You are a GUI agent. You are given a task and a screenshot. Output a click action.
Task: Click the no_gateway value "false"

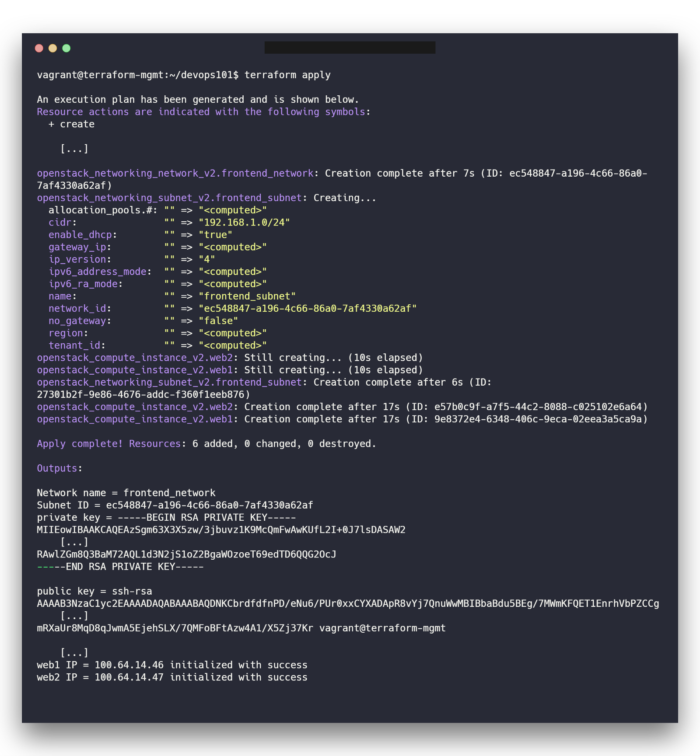218,321
